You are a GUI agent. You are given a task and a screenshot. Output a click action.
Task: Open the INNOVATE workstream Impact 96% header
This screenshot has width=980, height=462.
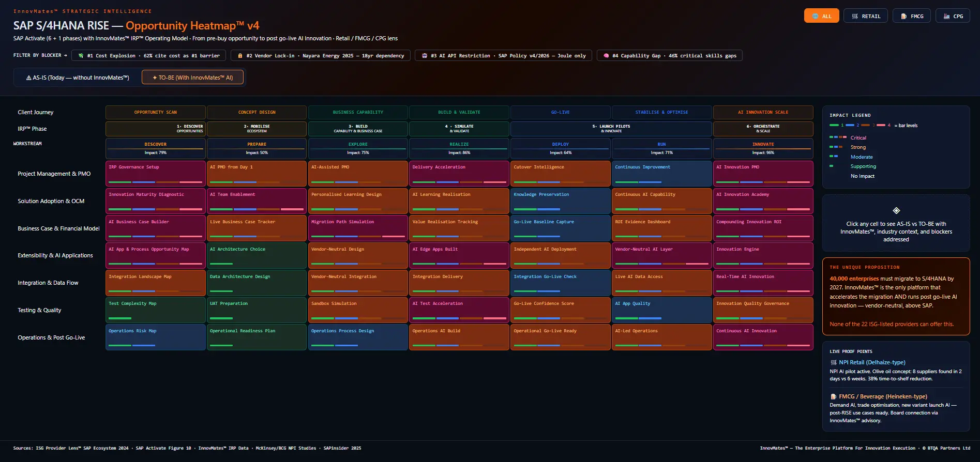tap(763, 148)
